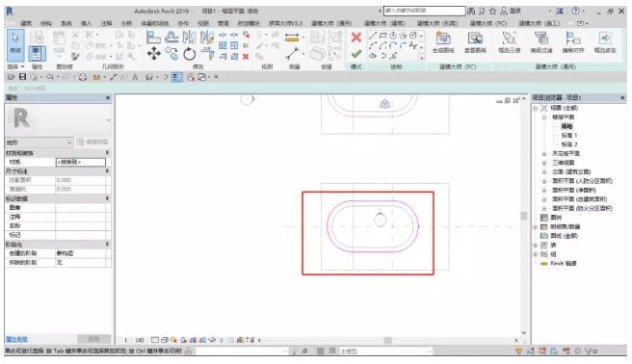
Task: Click the Print icon in quick access toolbar
Action: click(83, 77)
